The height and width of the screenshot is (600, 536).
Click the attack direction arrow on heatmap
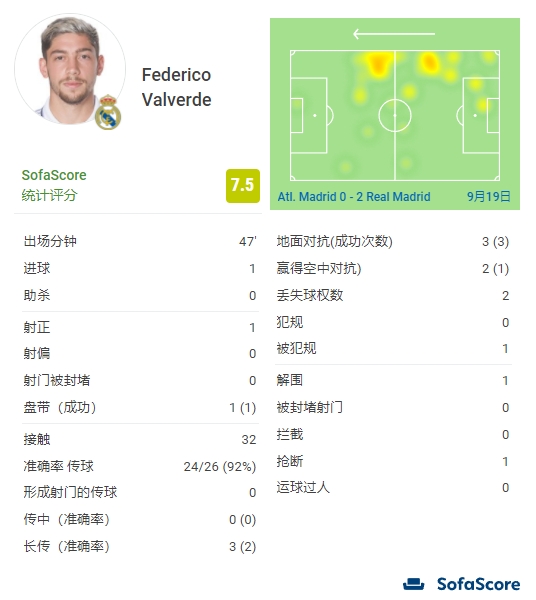coord(394,34)
